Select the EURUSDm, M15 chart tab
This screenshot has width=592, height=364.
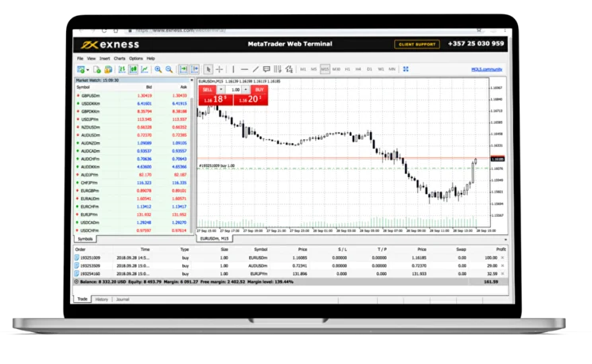(215, 238)
